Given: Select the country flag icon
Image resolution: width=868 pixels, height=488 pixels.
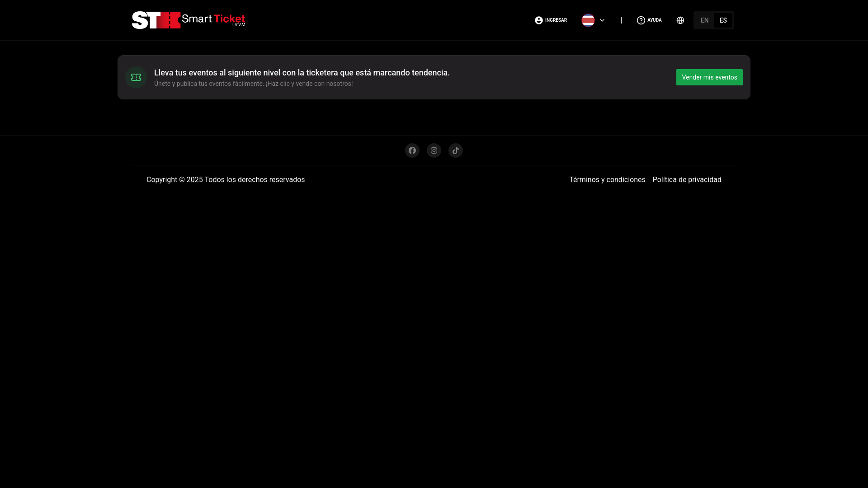Looking at the screenshot, I should pyautogui.click(x=588, y=20).
